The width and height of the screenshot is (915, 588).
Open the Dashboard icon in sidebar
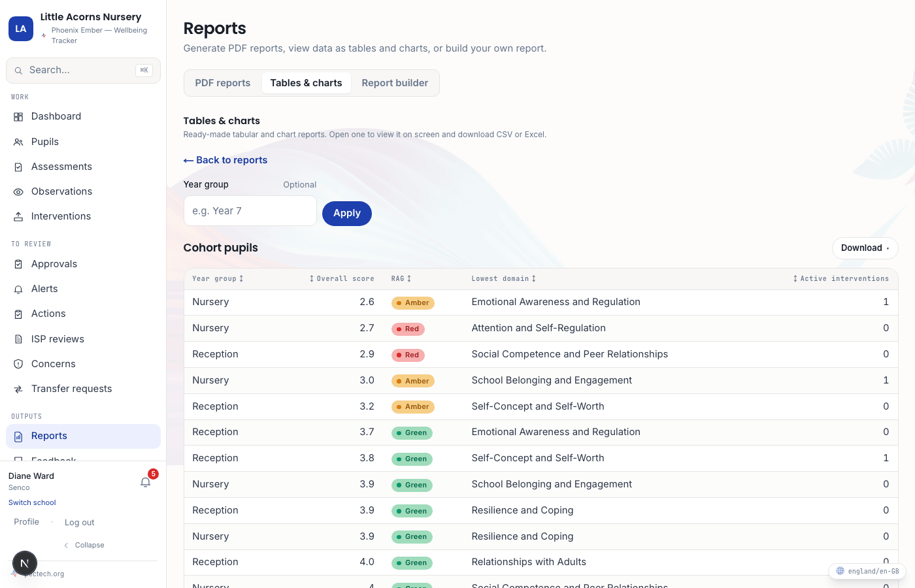pyautogui.click(x=18, y=117)
